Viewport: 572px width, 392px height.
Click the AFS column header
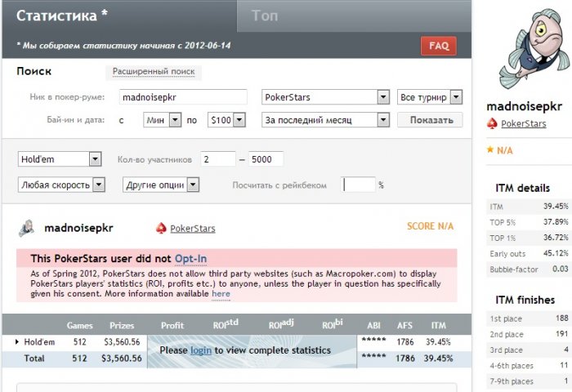405,326
